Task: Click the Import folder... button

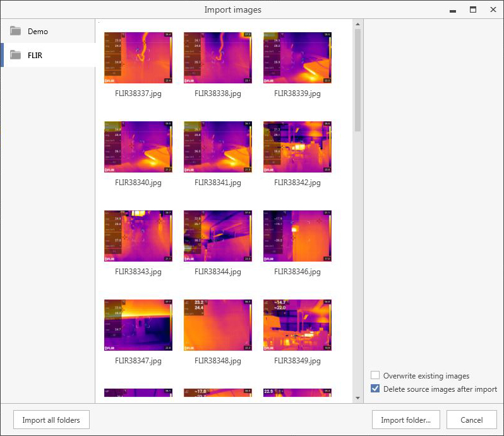Action: click(405, 420)
